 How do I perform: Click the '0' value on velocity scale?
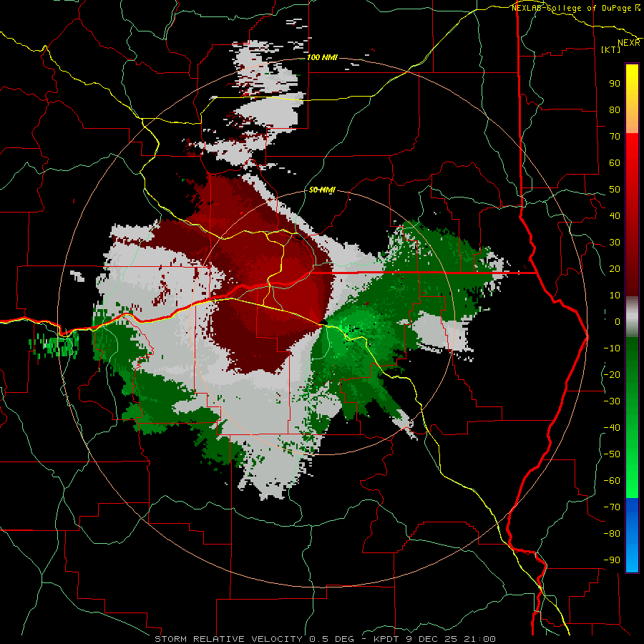tap(618, 321)
